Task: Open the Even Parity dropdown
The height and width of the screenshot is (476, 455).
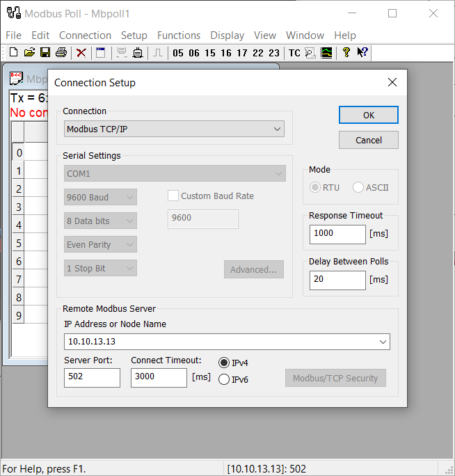Action: pyautogui.click(x=100, y=244)
